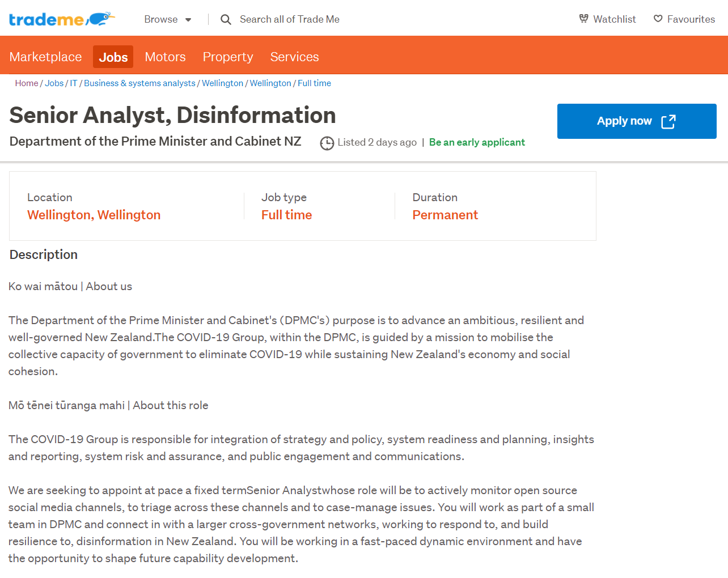728x578 pixels.
Task: Click the clock icon beside Listed 2 days ago
Action: coord(327,143)
